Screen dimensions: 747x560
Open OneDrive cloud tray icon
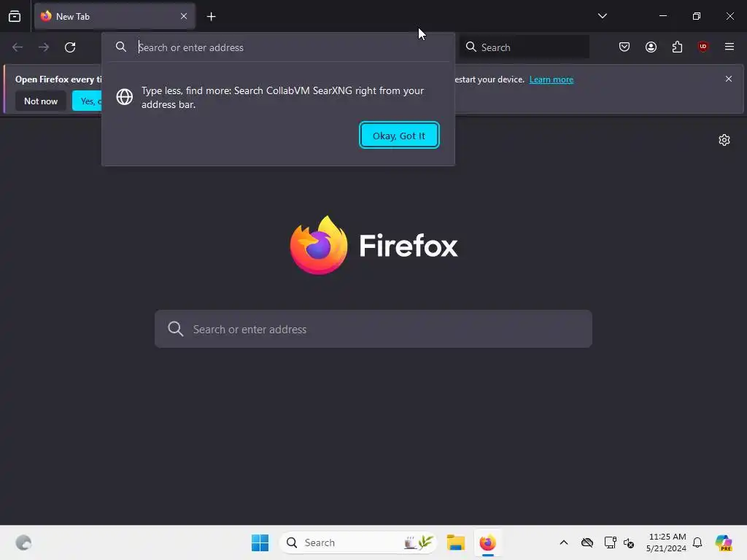point(587,542)
